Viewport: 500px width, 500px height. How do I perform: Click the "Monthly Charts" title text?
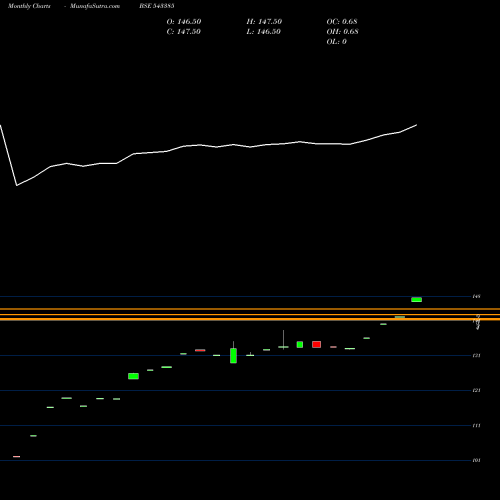click(x=29, y=6)
